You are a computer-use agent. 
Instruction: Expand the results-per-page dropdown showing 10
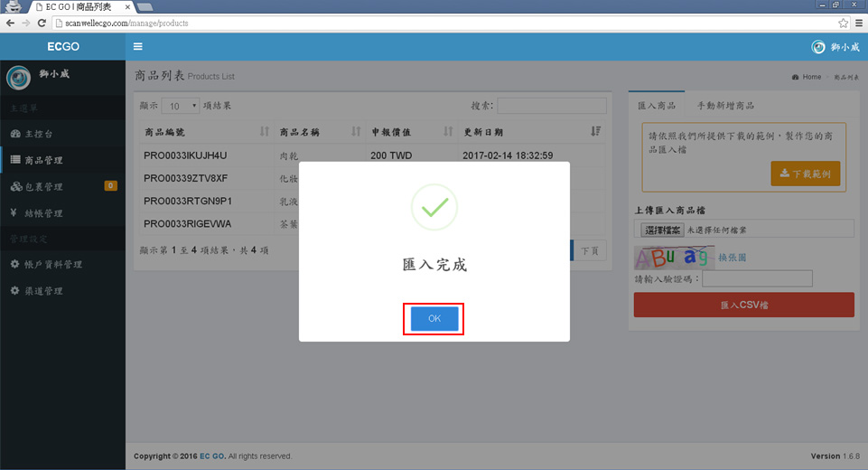point(180,106)
